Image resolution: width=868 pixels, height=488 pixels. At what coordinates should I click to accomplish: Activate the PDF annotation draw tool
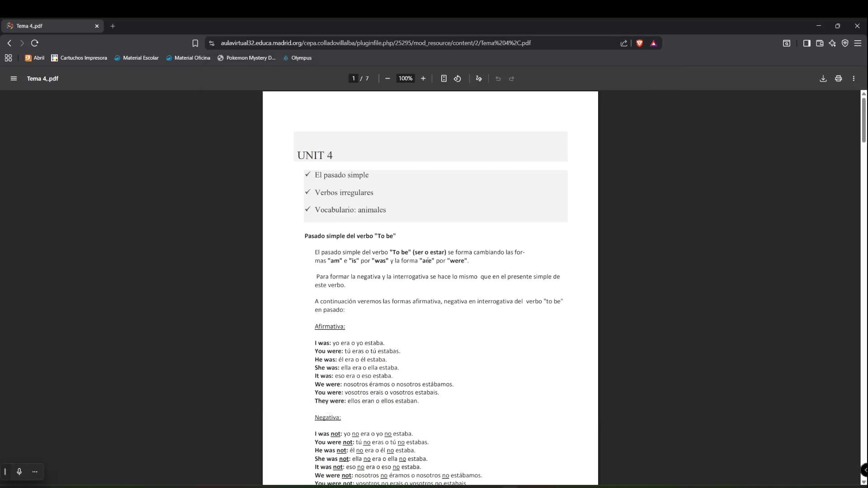tap(479, 79)
